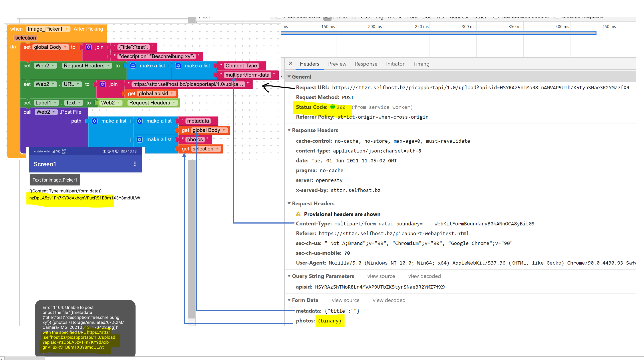Open the Label1 component dropdown
Image resolution: width=644 pixels, height=360 pixels.
point(55,103)
